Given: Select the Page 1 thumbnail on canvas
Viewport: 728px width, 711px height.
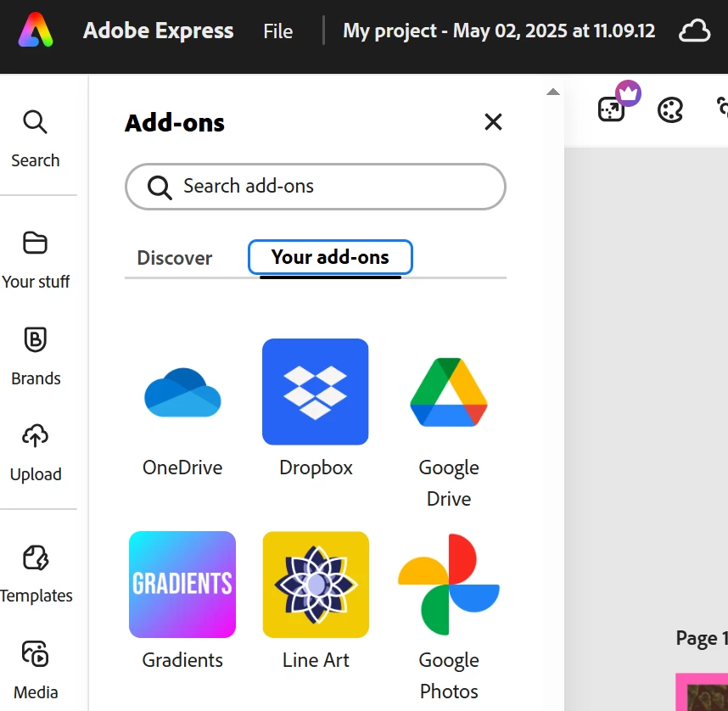Looking at the screenshot, I should [702, 692].
